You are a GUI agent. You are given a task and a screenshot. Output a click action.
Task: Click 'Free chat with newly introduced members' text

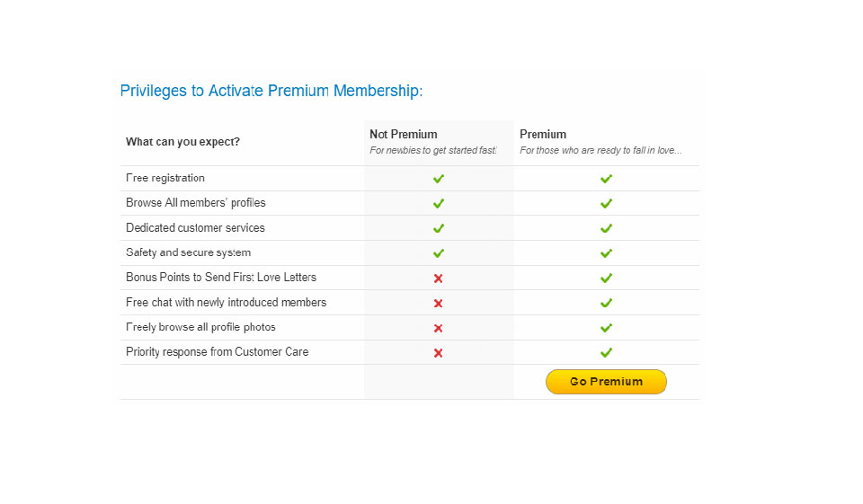coord(226,303)
